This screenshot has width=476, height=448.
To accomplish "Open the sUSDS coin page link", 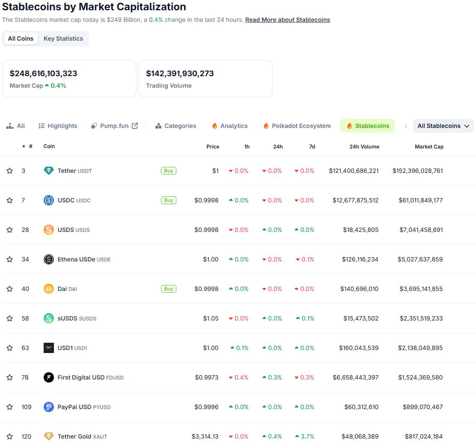I will [77, 318].
